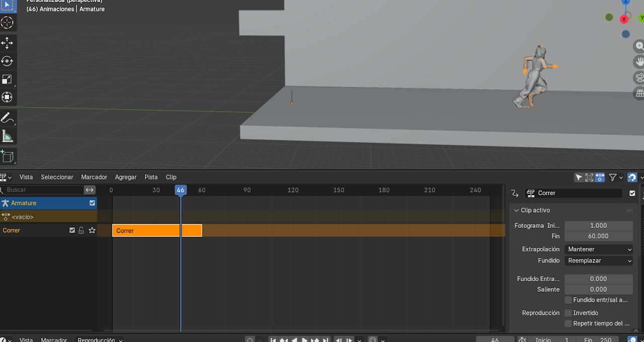Uncheck the Correr track mute checkbox
Image resolution: width=644 pixels, height=342 pixels.
(72, 230)
